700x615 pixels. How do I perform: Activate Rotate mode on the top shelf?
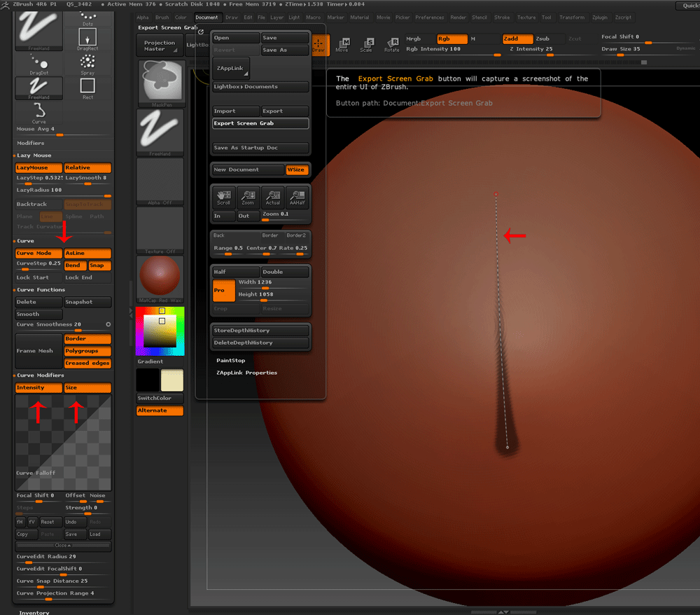[391, 45]
